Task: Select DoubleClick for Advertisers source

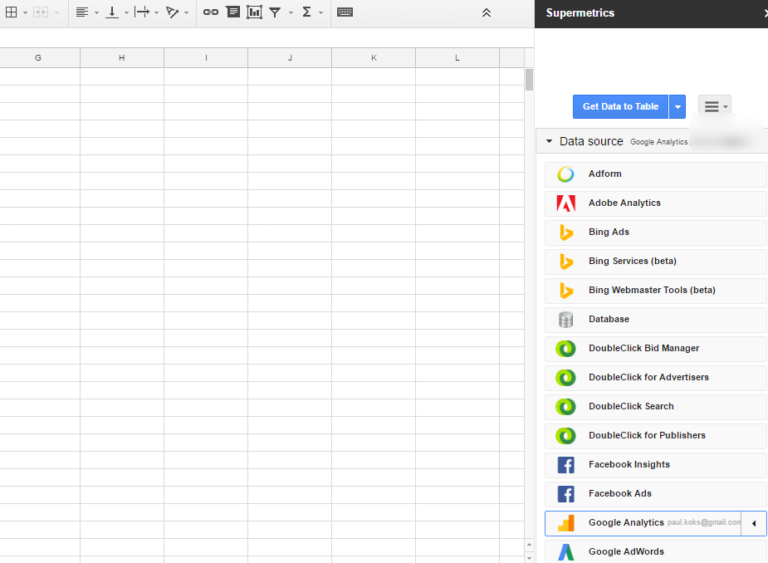Action: 655,377
